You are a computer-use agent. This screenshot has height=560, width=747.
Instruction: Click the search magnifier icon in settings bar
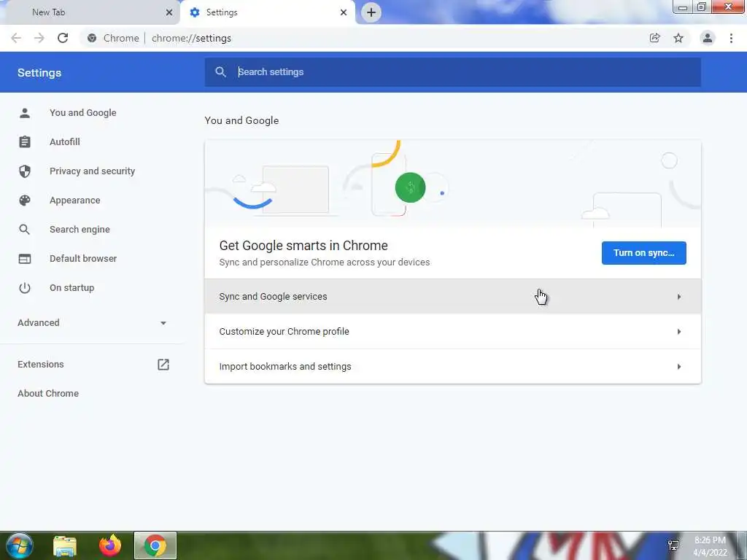tap(220, 72)
